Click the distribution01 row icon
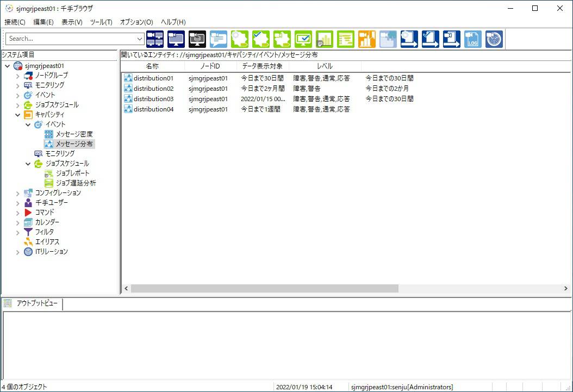The height and width of the screenshot is (392, 573). (128, 78)
